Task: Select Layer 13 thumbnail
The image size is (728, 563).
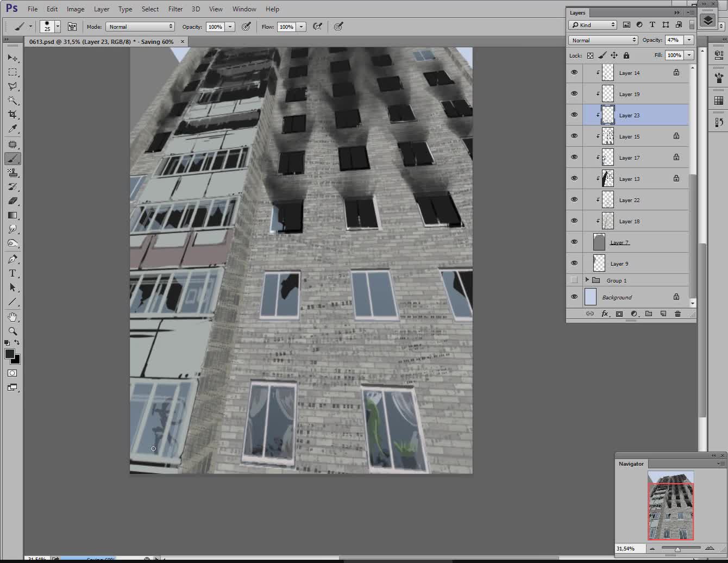Action: tap(608, 178)
